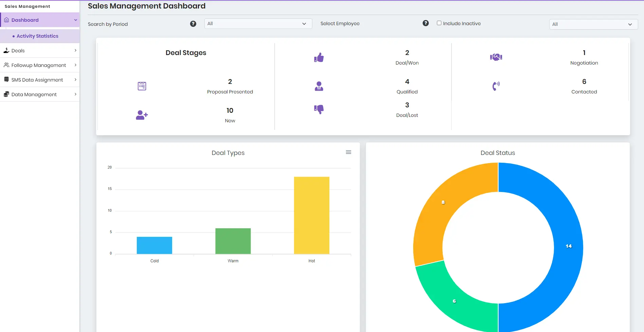Open help icon next to Select Employee
Viewport: 644px width, 332px height.
click(425, 23)
